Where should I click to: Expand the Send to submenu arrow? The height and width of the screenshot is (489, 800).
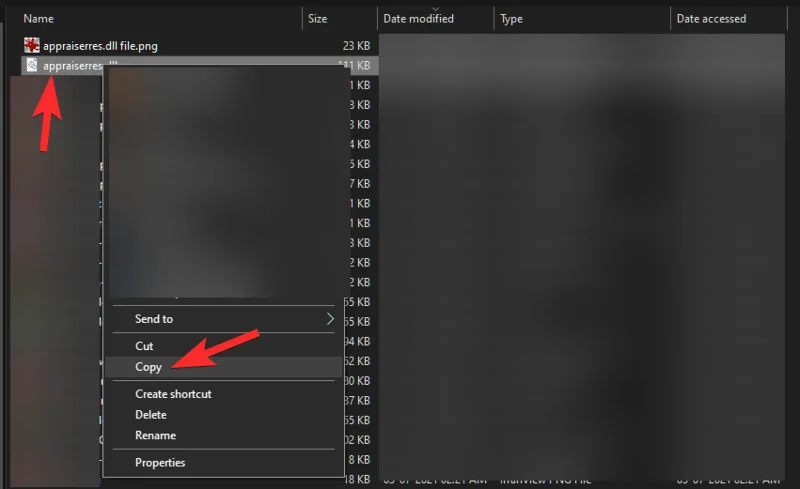pos(330,319)
